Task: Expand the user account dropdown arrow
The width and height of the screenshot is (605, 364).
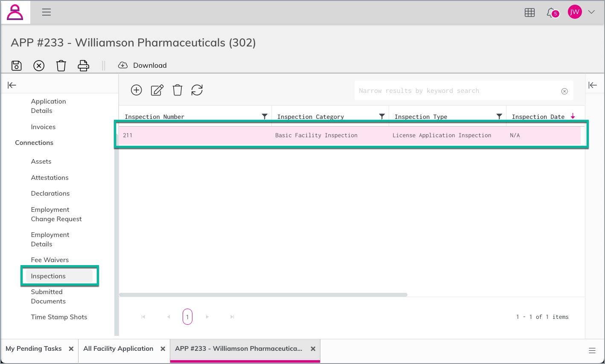Action: pos(591,12)
